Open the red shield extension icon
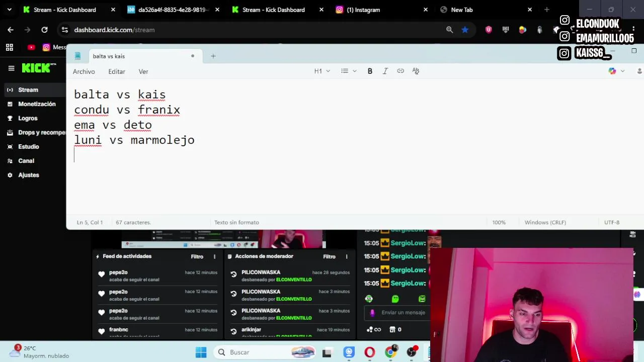Image resolution: width=644 pixels, height=362 pixels. 488,30
